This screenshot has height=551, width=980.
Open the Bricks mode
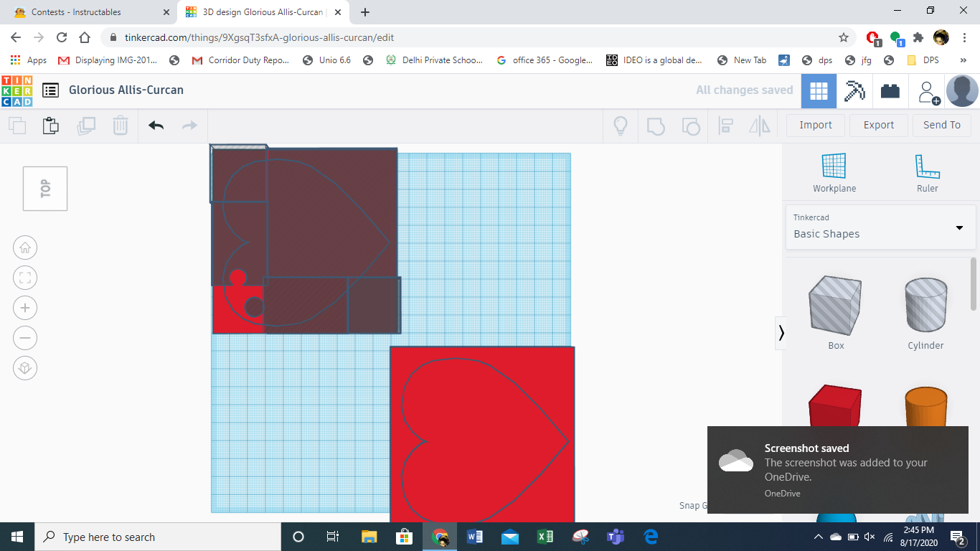tap(890, 90)
